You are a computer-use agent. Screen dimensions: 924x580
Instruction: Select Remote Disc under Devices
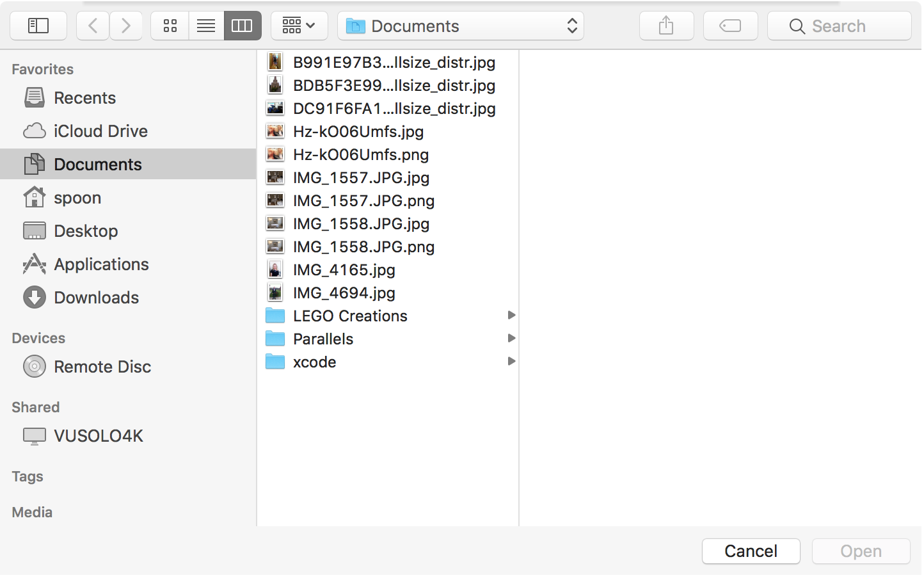(x=102, y=367)
